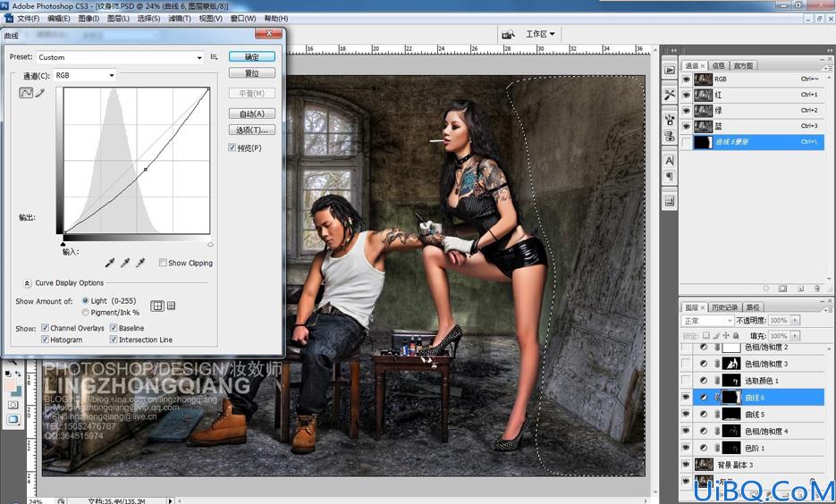Click the lock position icon
The image size is (836, 504).
(x=726, y=336)
